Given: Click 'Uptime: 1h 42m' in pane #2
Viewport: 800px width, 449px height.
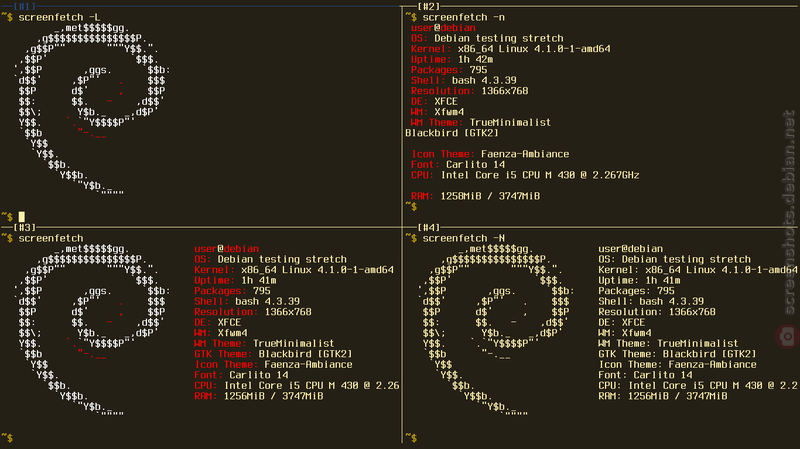Looking at the screenshot, I should [x=452, y=59].
